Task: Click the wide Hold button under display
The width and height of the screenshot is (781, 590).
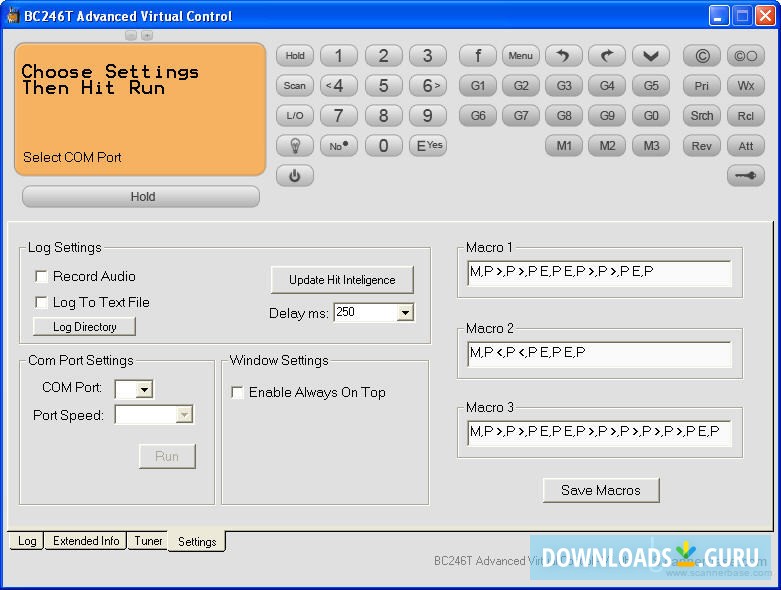Action: pyautogui.click(x=141, y=197)
